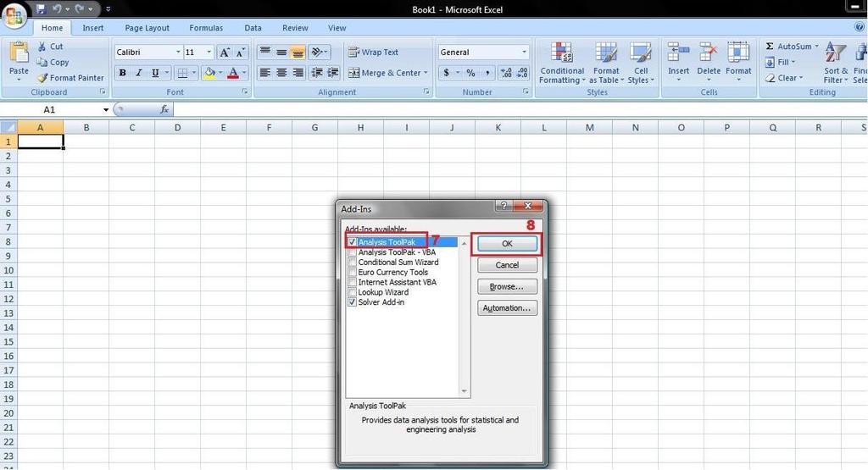
Task: Open font name Calibri dropdown
Action: pyautogui.click(x=178, y=52)
